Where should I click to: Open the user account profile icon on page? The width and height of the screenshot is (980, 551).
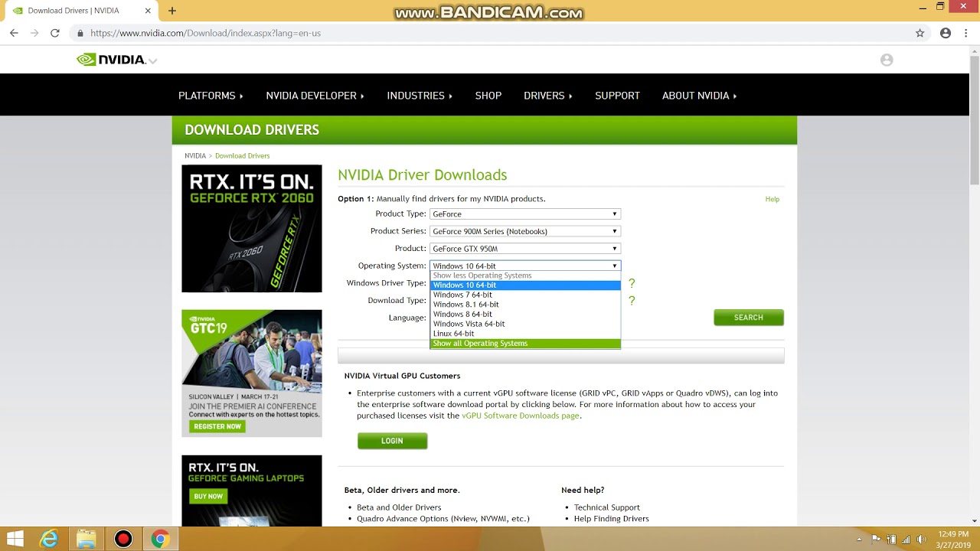(x=887, y=60)
